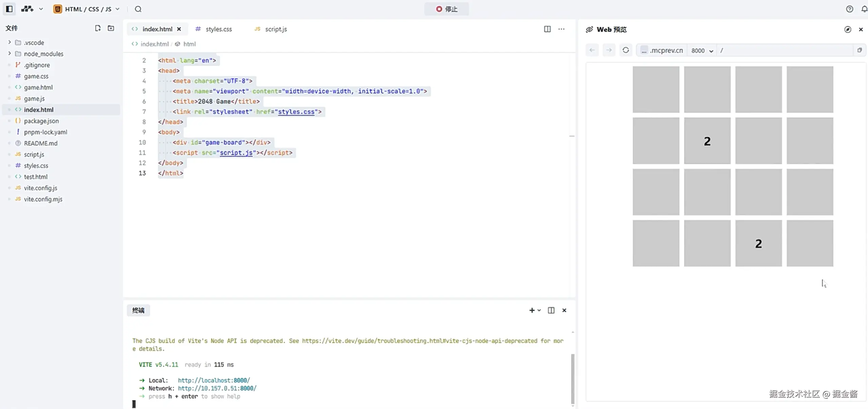The width and height of the screenshot is (868, 409).
Task: Open the editor more options menu
Action: tap(561, 29)
